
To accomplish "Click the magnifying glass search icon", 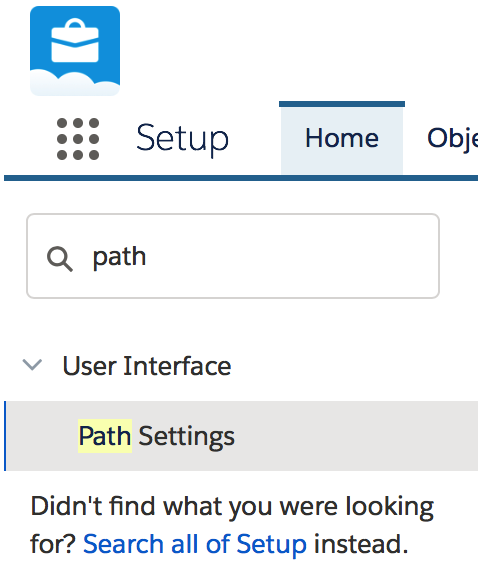I will 60,259.
